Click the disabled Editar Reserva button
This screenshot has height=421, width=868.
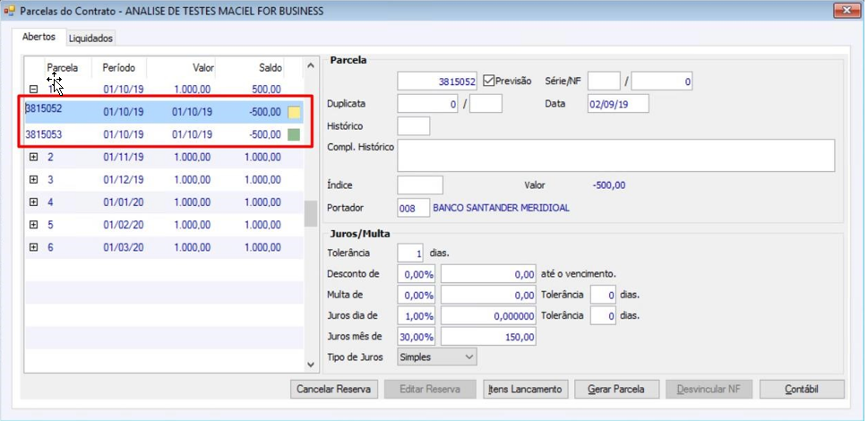point(430,389)
